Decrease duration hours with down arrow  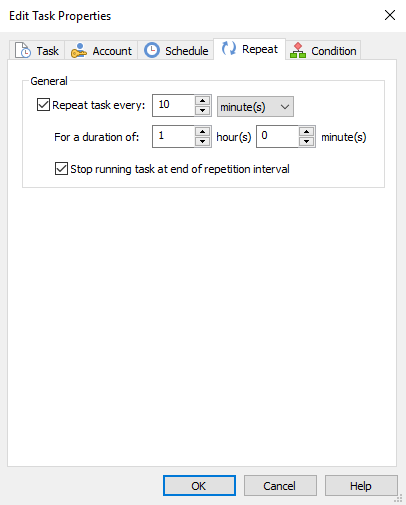[x=203, y=141]
